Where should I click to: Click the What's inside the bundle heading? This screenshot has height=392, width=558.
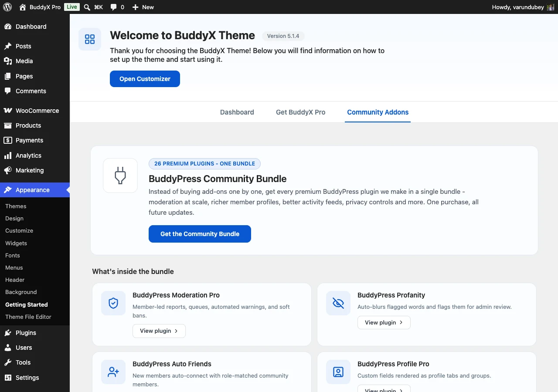(133, 271)
